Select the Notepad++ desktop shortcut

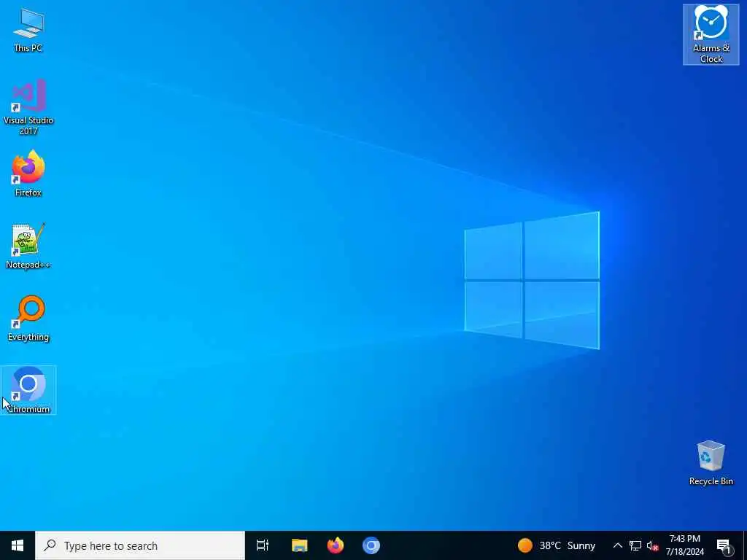[x=28, y=246]
